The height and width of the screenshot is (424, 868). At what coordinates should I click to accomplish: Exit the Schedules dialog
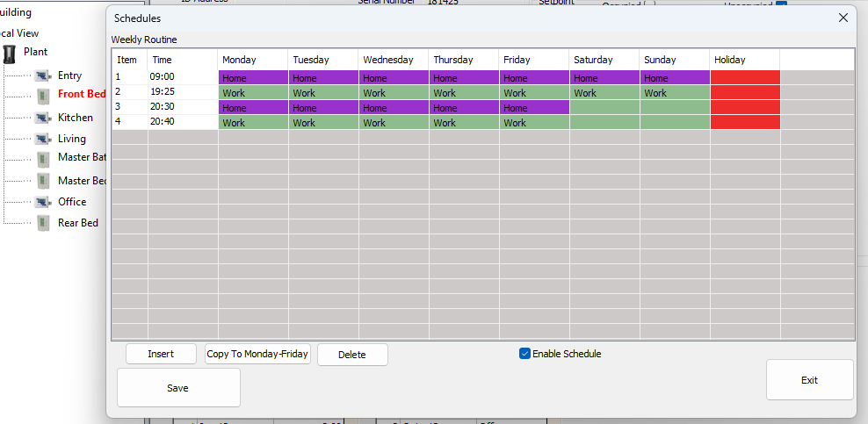click(809, 380)
